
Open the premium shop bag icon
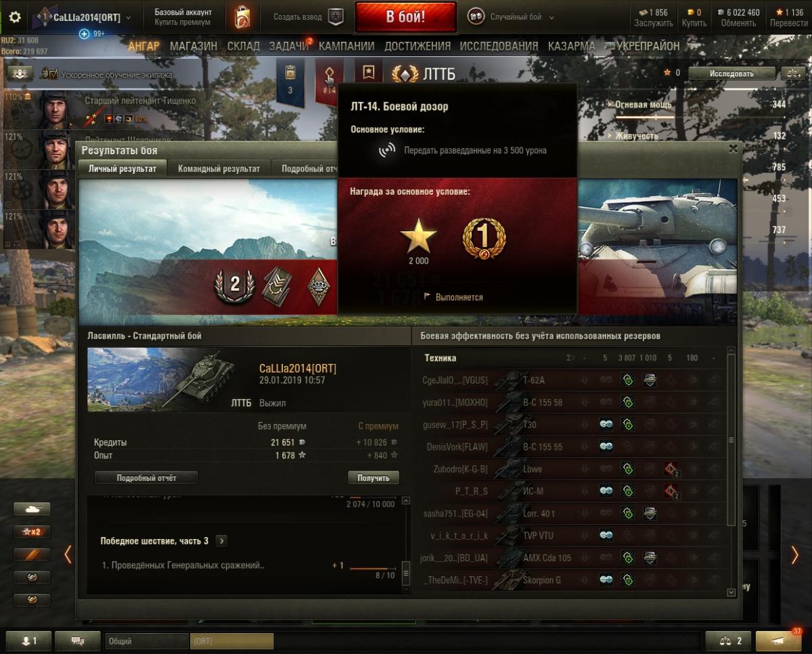click(242, 17)
